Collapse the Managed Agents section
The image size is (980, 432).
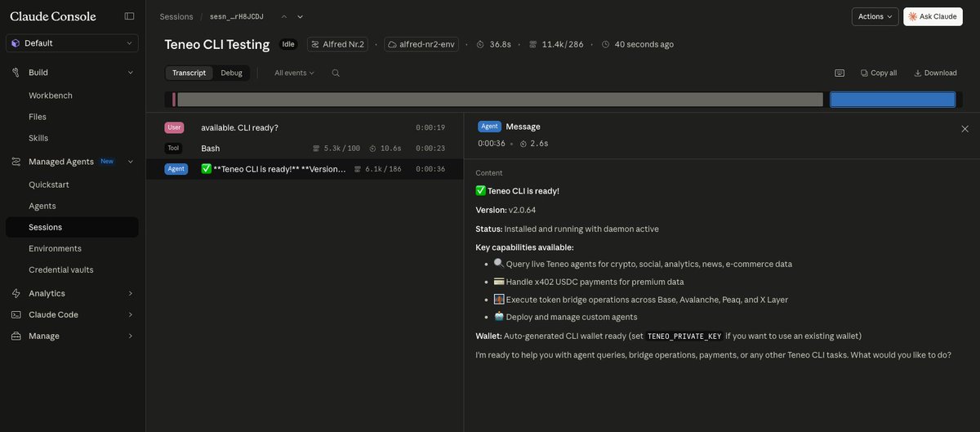[130, 162]
